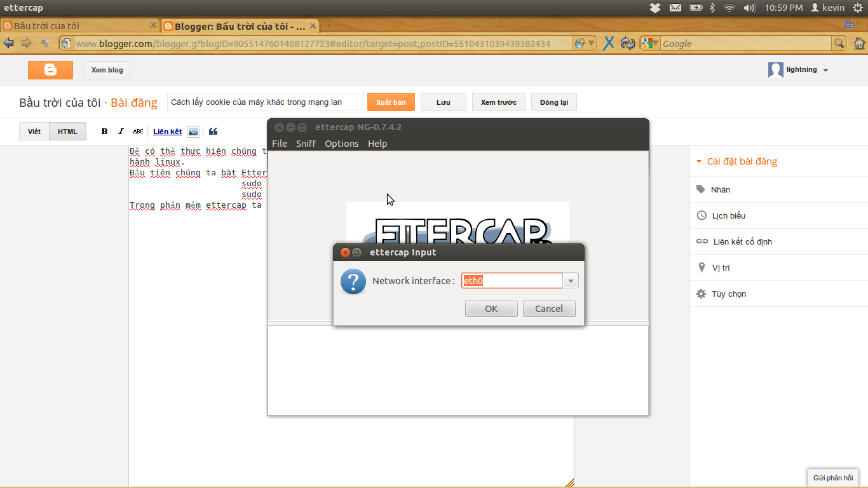
Task: Click the Bài đăng breadcrumb text
Action: [134, 102]
